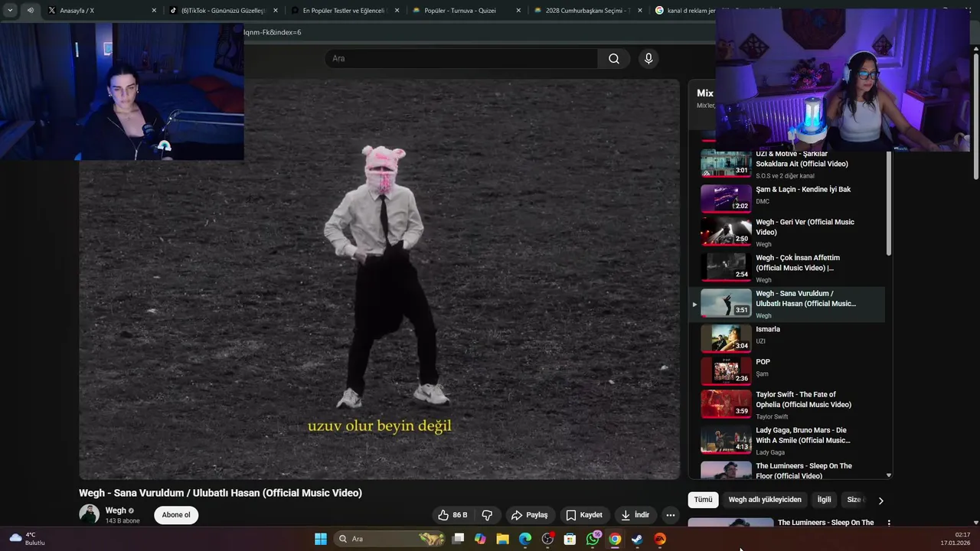The height and width of the screenshot is (551, 980).
Task: Open Microsoft Store from taskbar
Action: point(570,539)
